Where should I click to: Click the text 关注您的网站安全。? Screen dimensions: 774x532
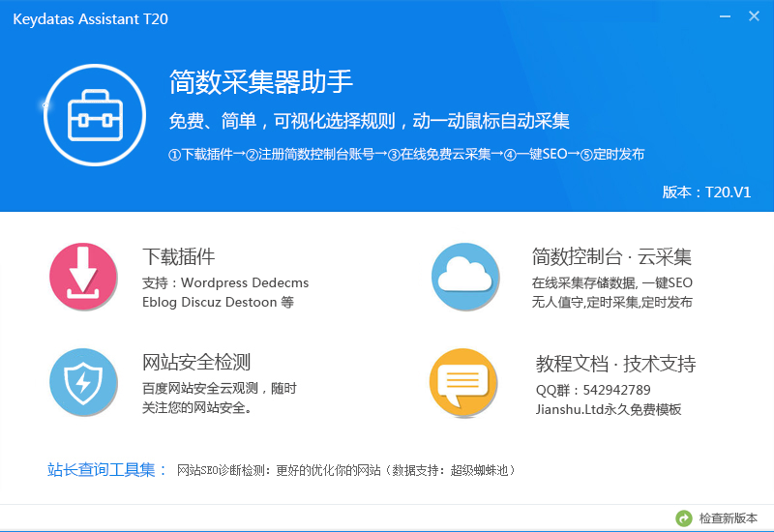click(x=197, y=407)
